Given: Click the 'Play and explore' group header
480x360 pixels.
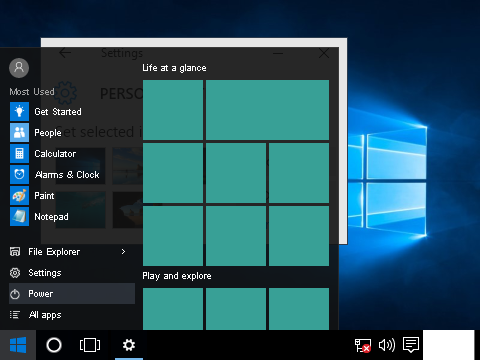Looking at the screenshot, I should (177, 276).
